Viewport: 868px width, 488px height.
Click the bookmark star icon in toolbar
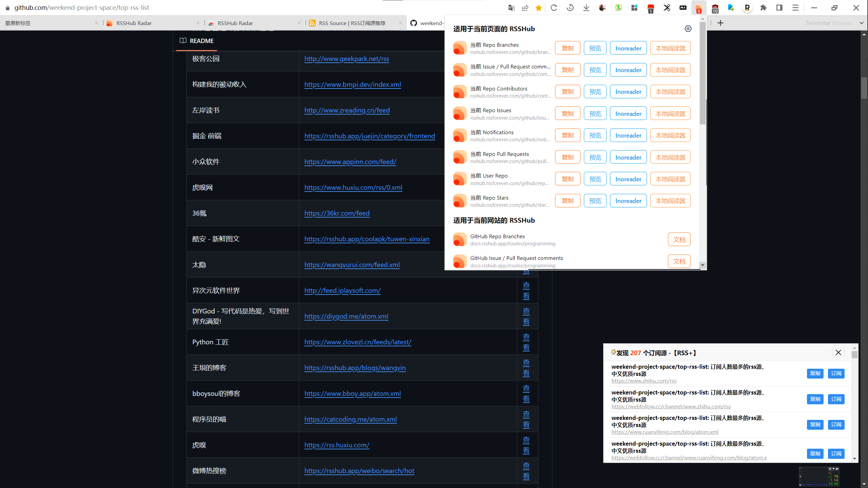[539, 8]
